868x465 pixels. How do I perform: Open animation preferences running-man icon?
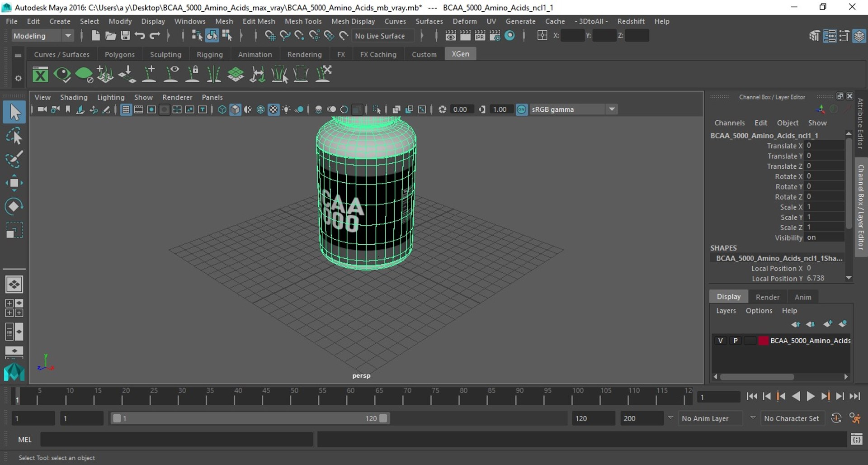854,418
